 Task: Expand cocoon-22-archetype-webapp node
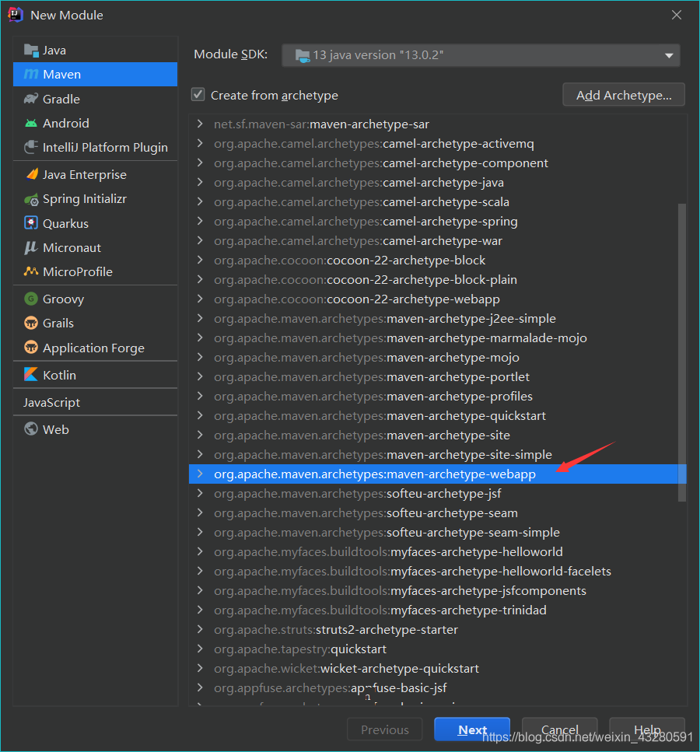pyautogui.click(x=200, y=299)
